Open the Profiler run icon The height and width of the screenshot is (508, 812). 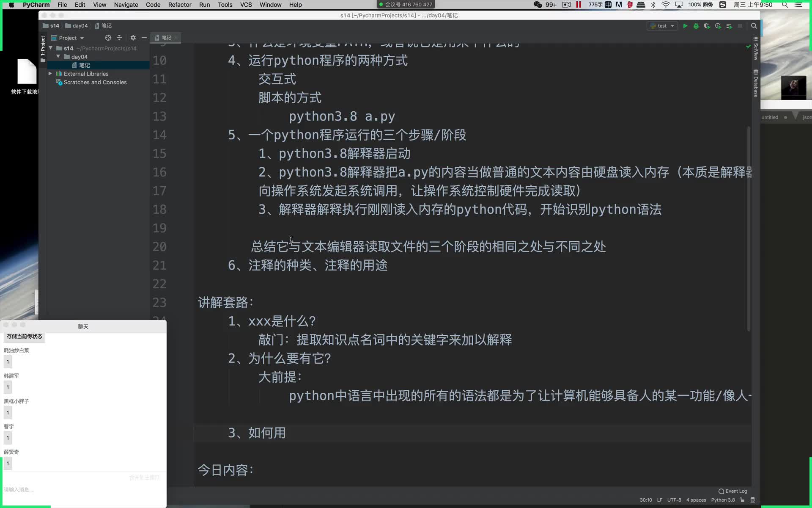coord(717,26)
